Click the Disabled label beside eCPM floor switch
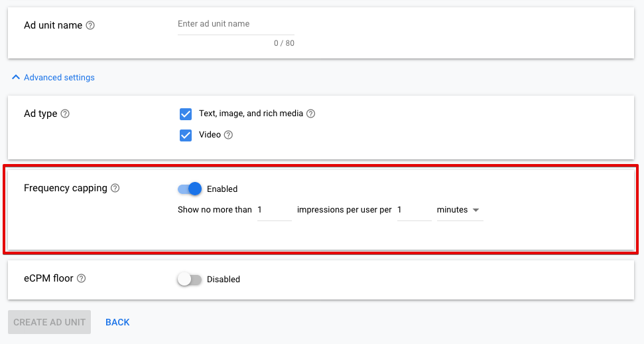The image size is (644, 344). 224,280
